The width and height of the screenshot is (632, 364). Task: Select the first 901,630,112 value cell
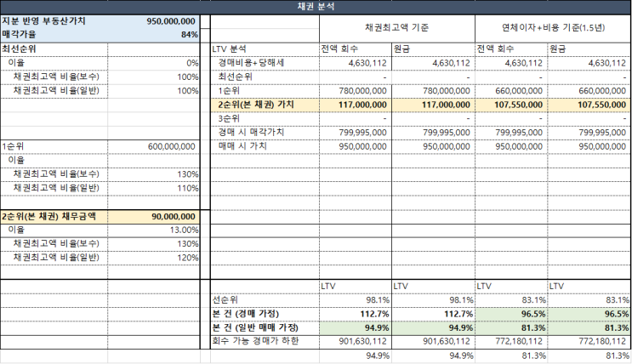[x=356, y=342]
